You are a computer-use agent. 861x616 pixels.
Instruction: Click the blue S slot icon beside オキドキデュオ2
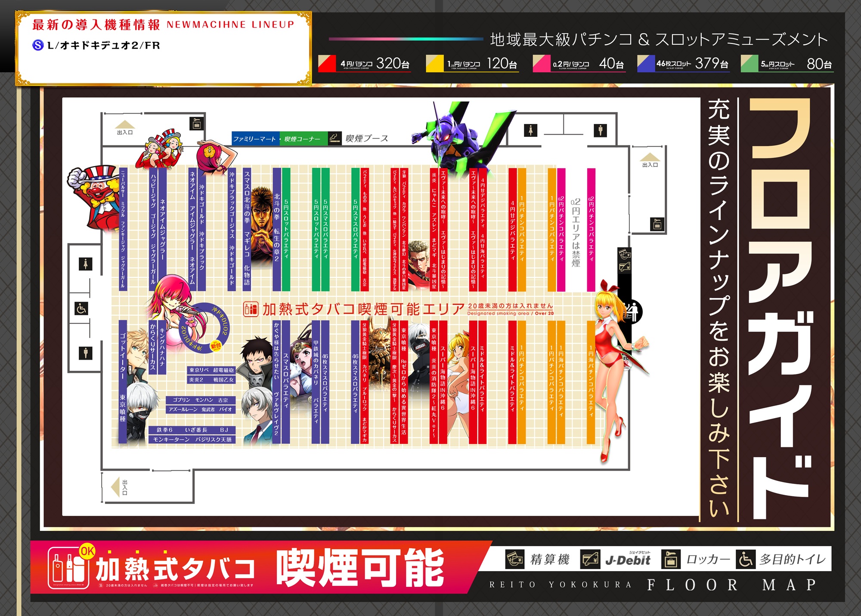[38, 45]
